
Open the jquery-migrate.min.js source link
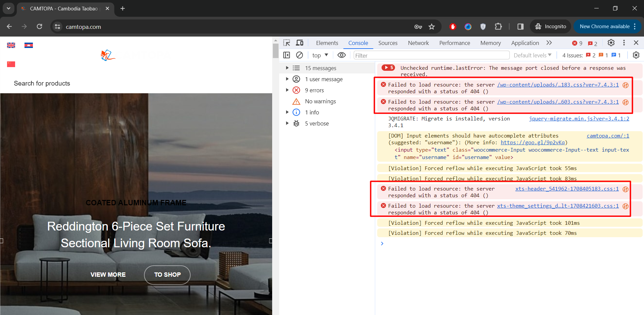point(579,118)
